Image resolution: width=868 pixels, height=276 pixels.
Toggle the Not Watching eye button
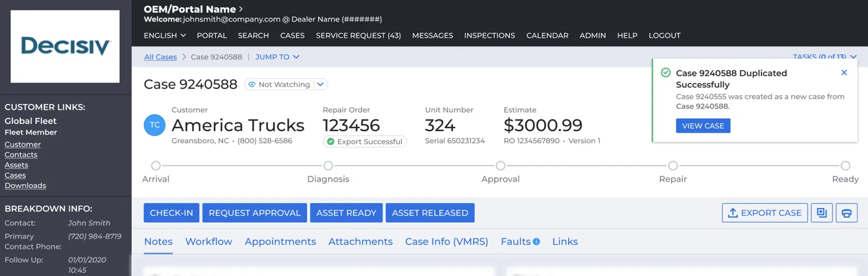[x=279, y=85]
